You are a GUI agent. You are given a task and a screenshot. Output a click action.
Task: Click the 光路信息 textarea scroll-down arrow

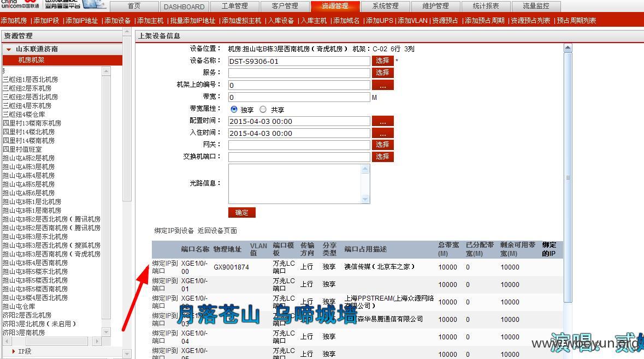click(x=365, y=199)
